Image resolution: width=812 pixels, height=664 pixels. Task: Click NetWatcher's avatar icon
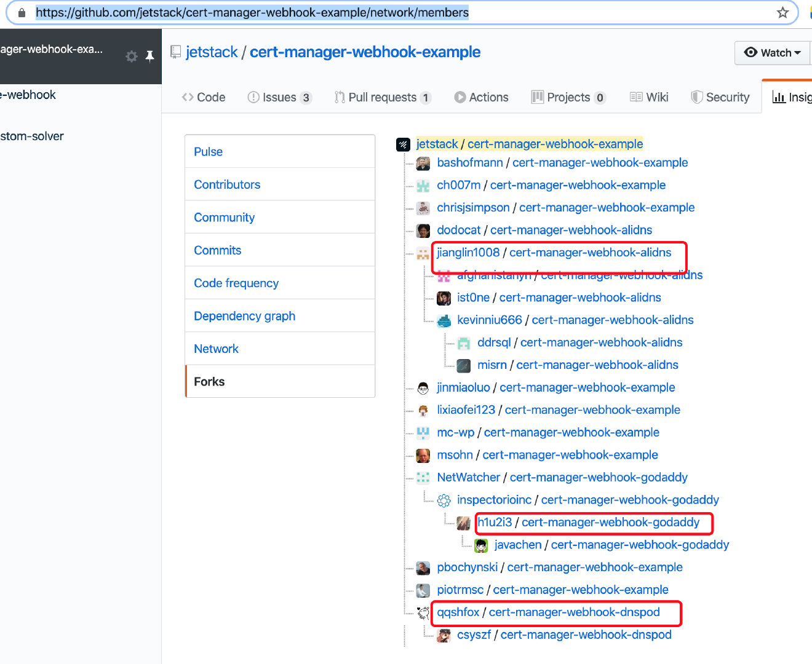pos(423,478)
